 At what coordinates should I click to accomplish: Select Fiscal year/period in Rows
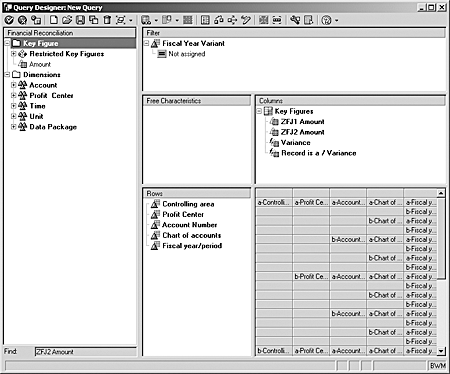point(192,246)
